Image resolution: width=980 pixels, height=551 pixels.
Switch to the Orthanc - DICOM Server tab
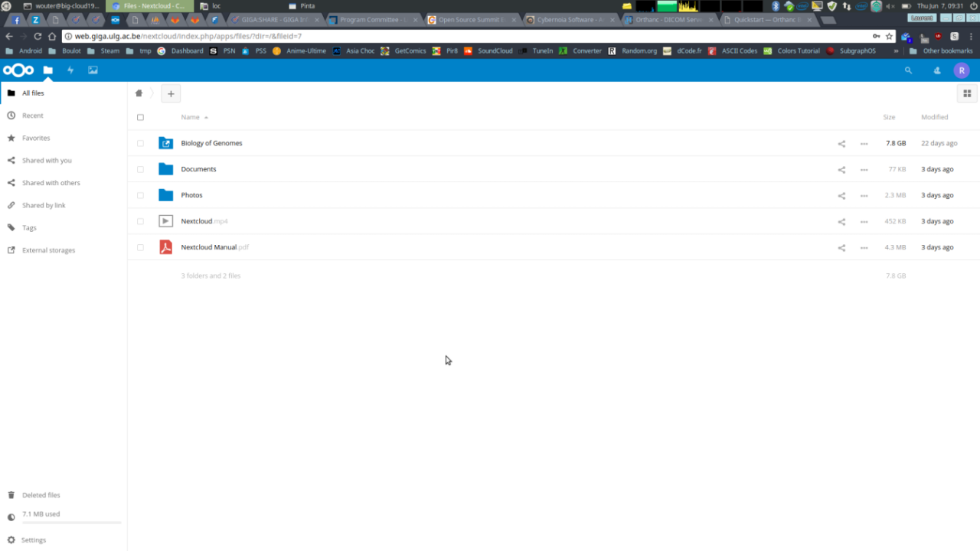click(x=668, y=20)
